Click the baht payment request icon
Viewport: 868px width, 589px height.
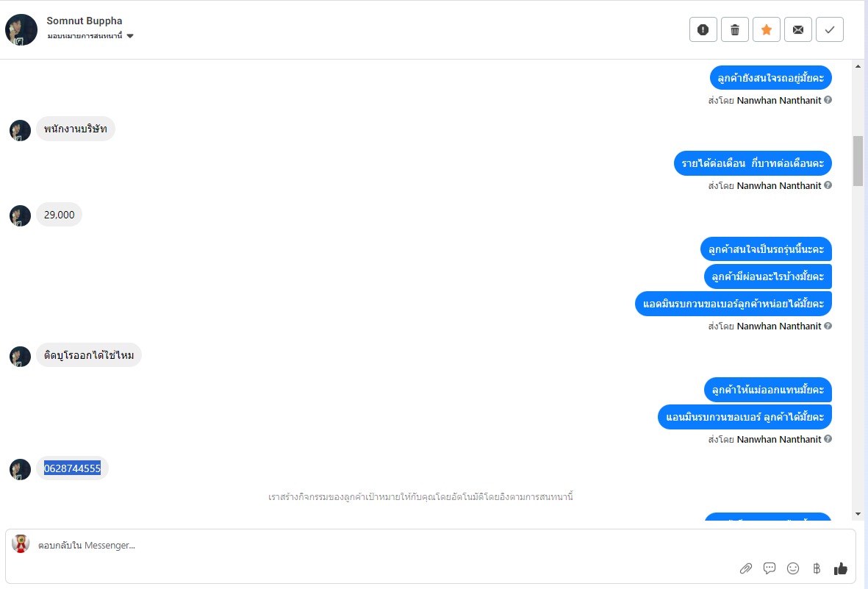(x=816, y=568)
